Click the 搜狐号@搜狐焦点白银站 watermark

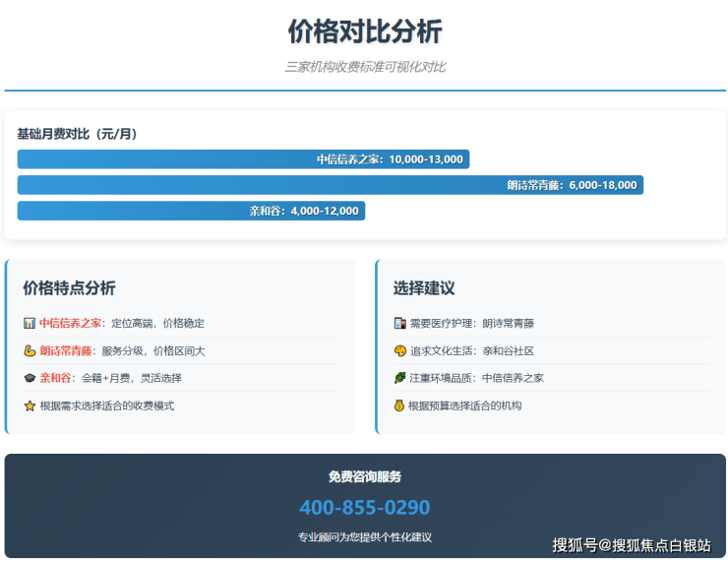(631, 545)
